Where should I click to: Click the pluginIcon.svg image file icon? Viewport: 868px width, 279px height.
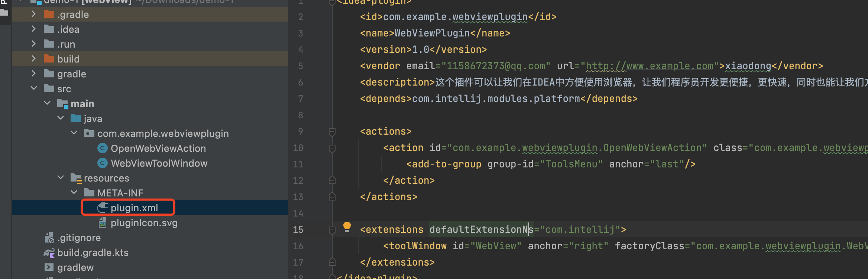(103, 223)
